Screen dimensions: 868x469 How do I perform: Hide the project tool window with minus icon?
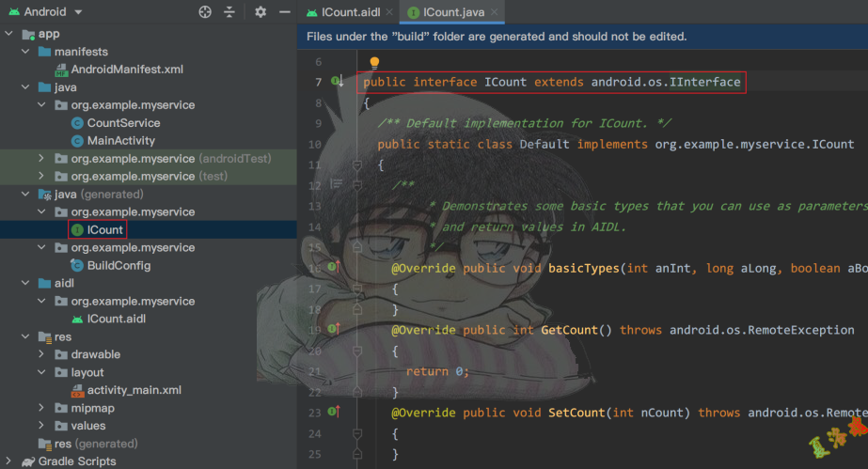click(x=282, y=12)
